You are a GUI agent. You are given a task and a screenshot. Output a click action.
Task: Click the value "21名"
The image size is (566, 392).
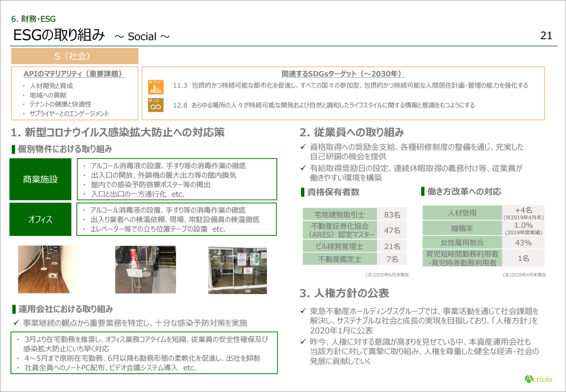coord(392,246)
